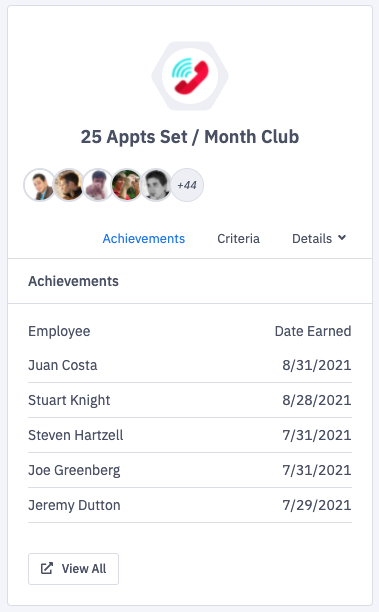Show the +44 additional members
The height and width of the screenshot is (612, 379).
pyautogui.click(x=187, y=185)
